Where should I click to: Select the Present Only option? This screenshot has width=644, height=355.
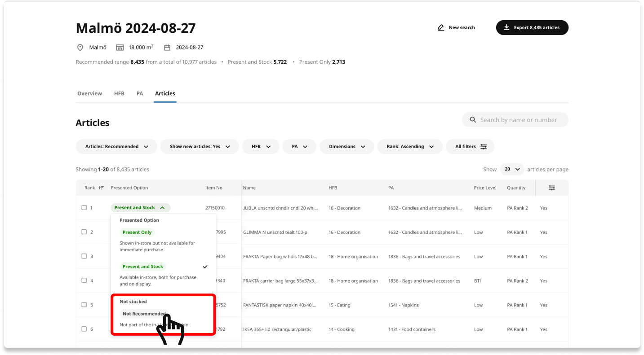point(137,232)
